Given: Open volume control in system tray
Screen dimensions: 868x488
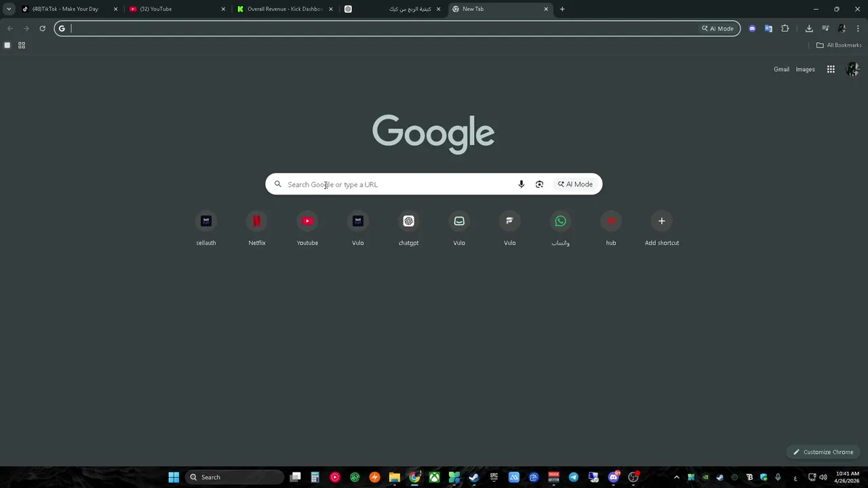Looking at the screenshot, I should point(823,477).
